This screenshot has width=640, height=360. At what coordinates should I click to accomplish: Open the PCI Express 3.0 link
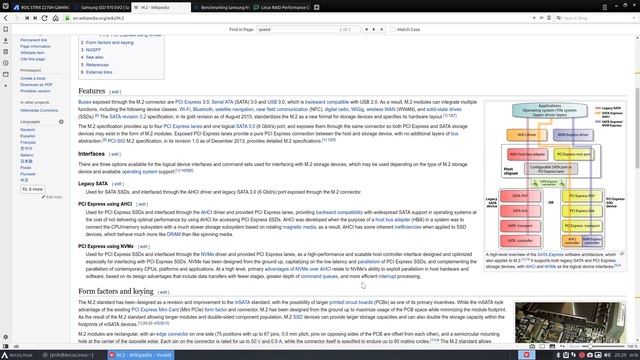tap(192, 102)
